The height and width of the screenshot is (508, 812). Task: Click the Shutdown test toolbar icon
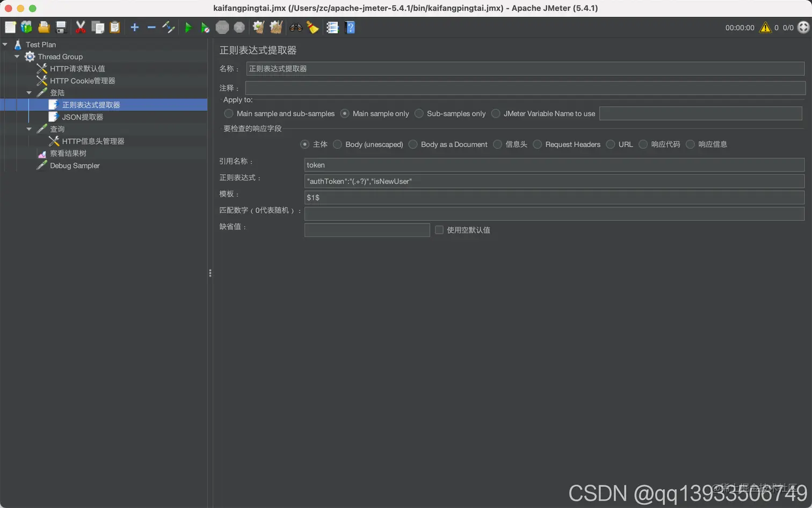pos(240,27)
